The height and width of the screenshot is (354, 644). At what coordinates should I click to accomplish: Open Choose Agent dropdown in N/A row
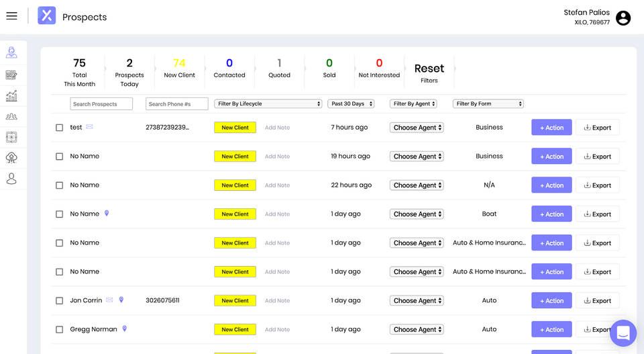(x=417, y=185)
